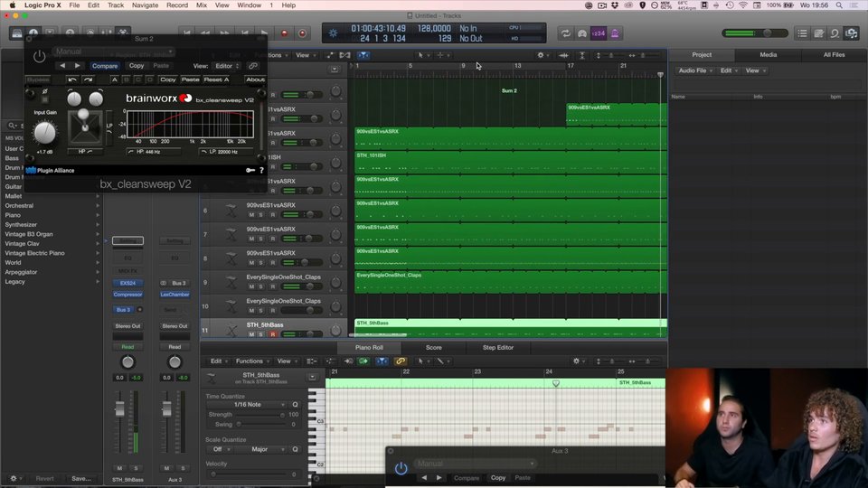868x488 pixels.
Task: Toggle the inspector info button
Action: tap(33, 33)
